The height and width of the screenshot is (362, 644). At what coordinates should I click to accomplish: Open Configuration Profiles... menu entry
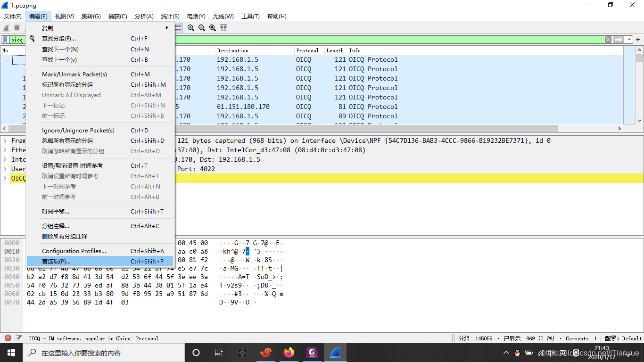coord(100,251)
